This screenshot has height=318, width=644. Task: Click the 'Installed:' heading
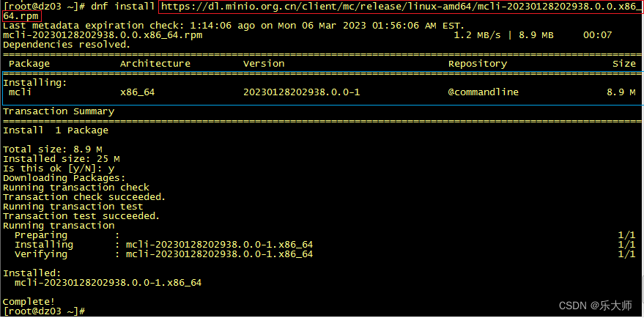[x=32, y=273]
